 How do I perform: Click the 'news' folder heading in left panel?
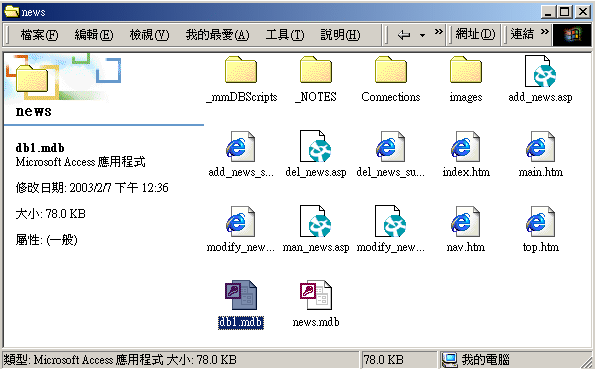33,111
